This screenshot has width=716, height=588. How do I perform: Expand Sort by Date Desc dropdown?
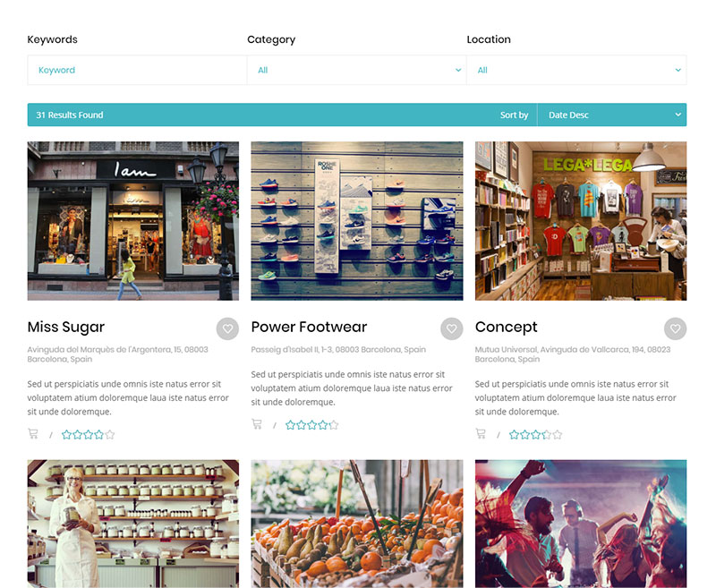(x=612, y=115)
